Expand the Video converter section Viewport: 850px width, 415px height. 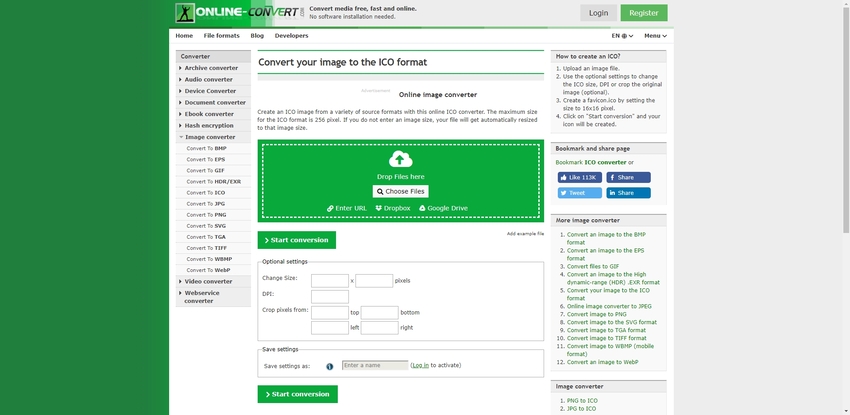tap(208, 281)
